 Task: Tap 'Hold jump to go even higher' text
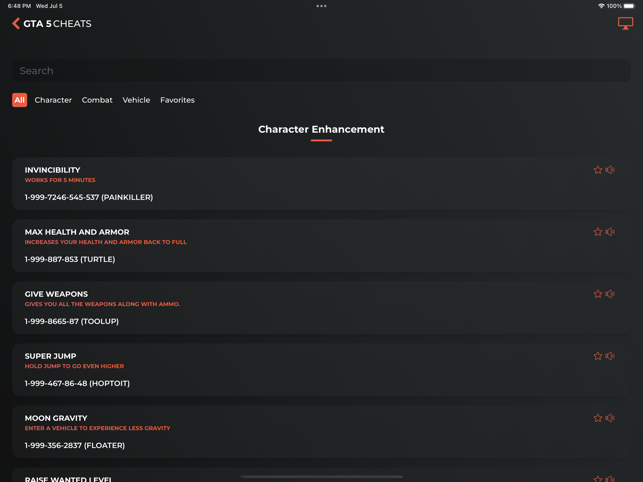[x=74, y=366]
